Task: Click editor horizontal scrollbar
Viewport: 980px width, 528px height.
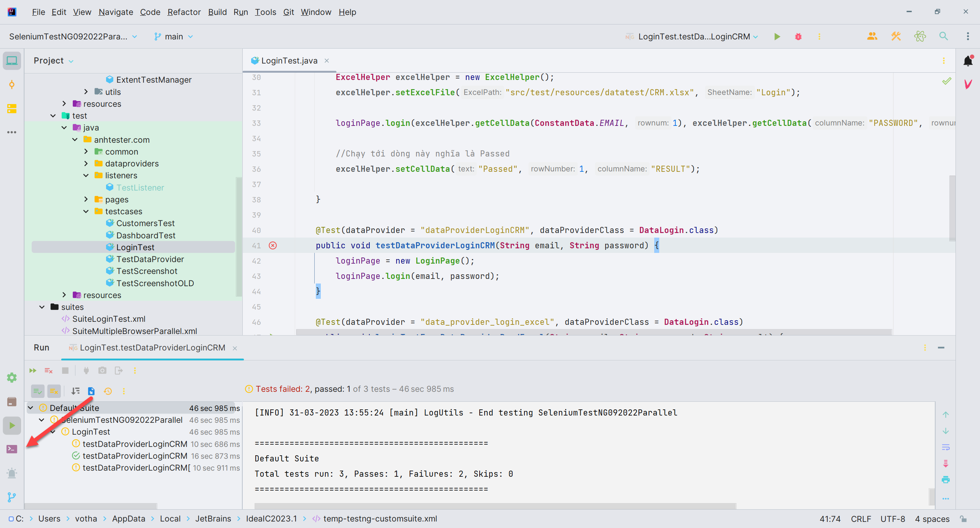Action: coord(594,332)
